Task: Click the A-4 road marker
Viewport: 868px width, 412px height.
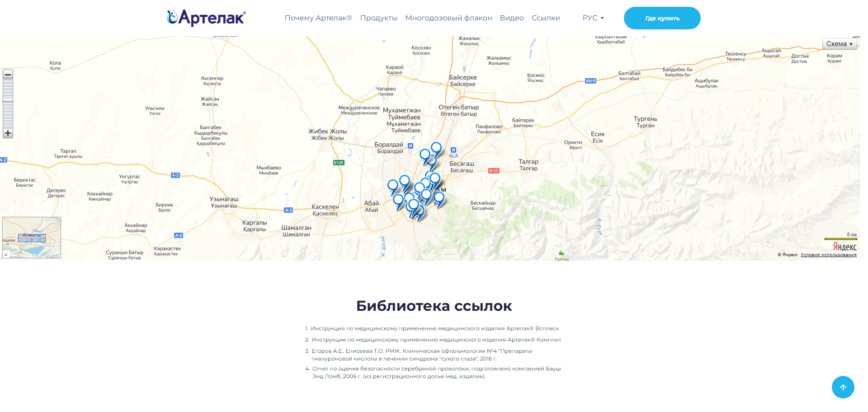Action: pyautogui.click(x=179, y=235)
